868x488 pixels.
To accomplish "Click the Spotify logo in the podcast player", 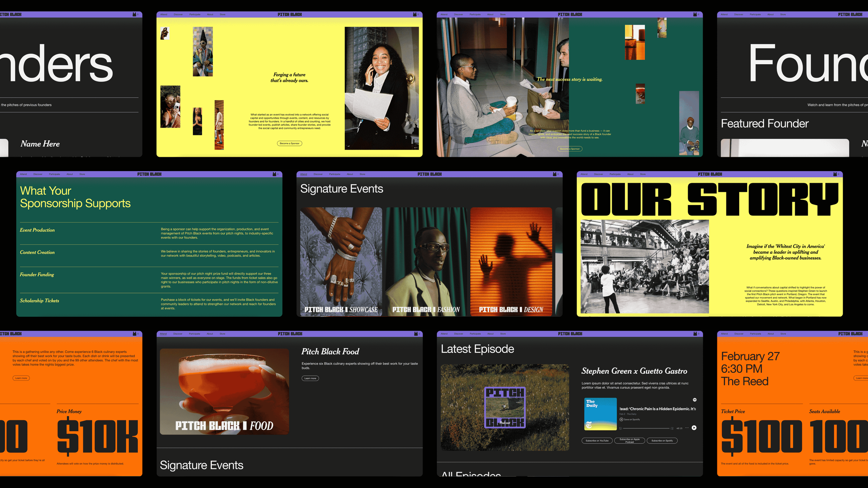I will point(695,400).
